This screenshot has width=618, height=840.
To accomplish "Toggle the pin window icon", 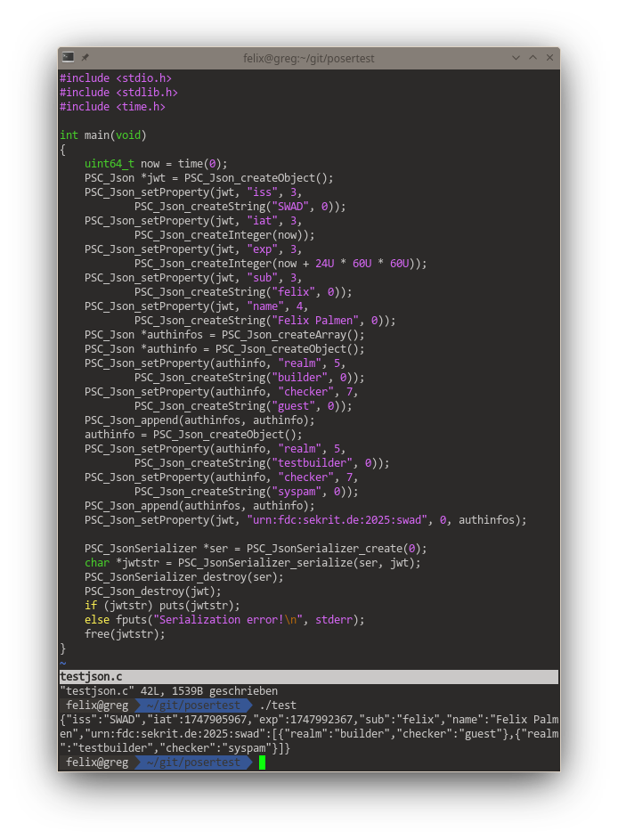I will [85, 57].
